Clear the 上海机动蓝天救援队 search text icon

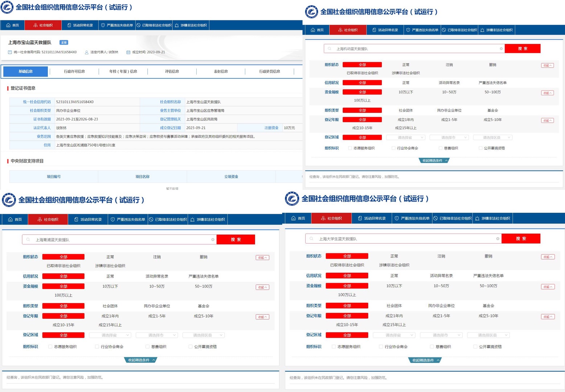pyautogui.click(x=501, y=49)
